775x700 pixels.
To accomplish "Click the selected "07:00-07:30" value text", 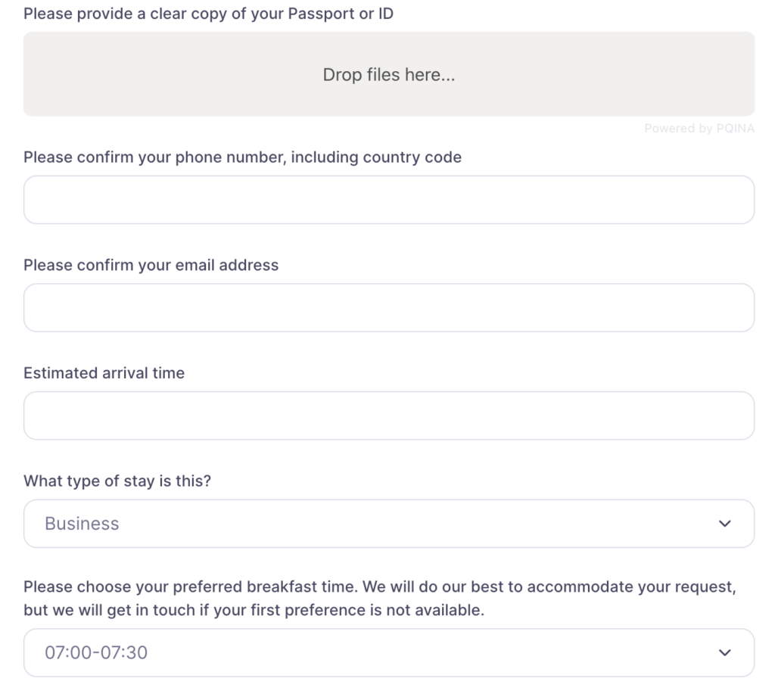I will pyautogui.click(x=96, y=652).
